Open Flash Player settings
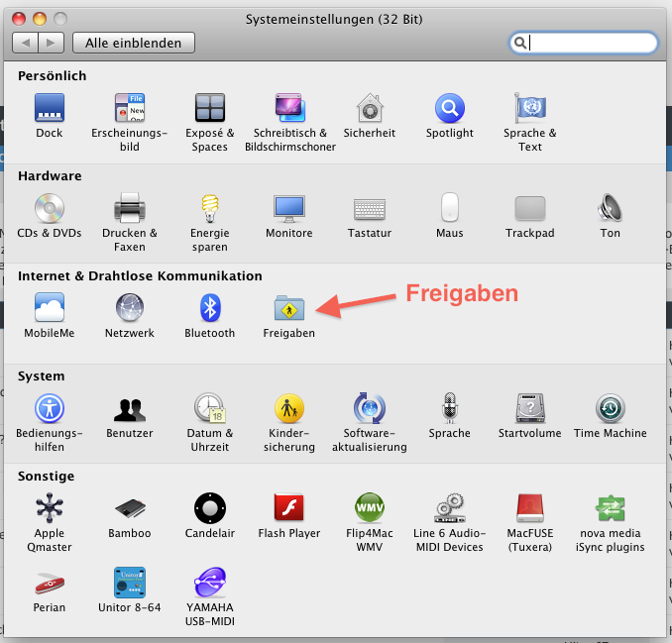 289,507
